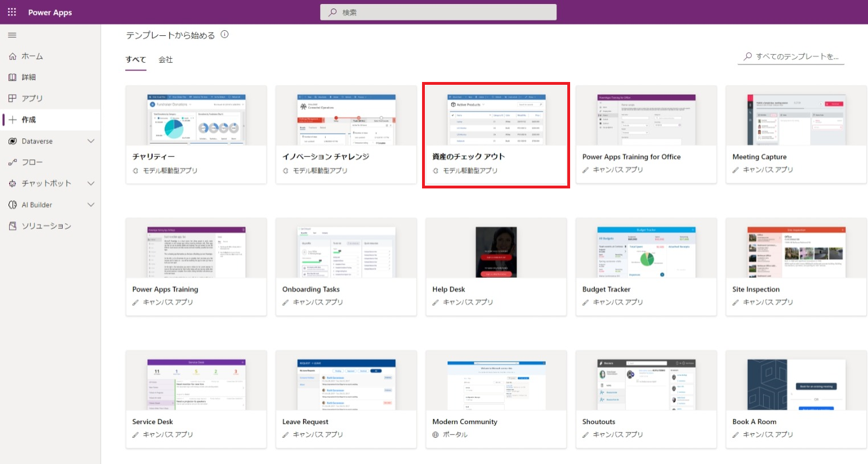Collapse the left navigation hamburger menu
The image size is (868, 464).
point(12,35)
